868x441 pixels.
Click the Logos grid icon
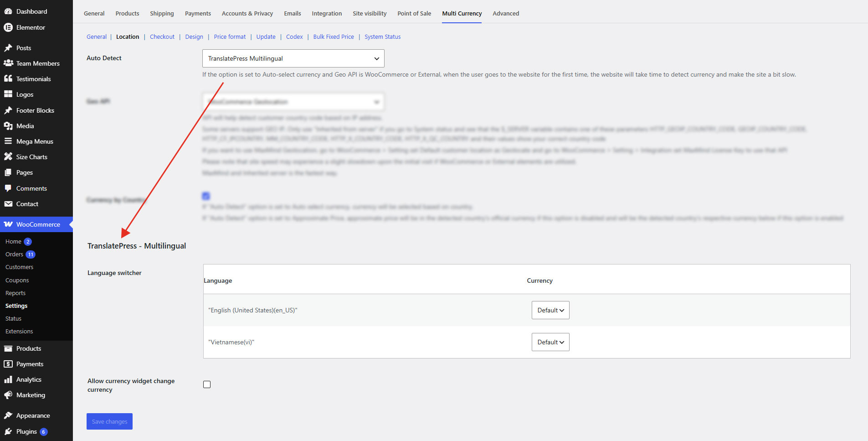click(8, 94)
